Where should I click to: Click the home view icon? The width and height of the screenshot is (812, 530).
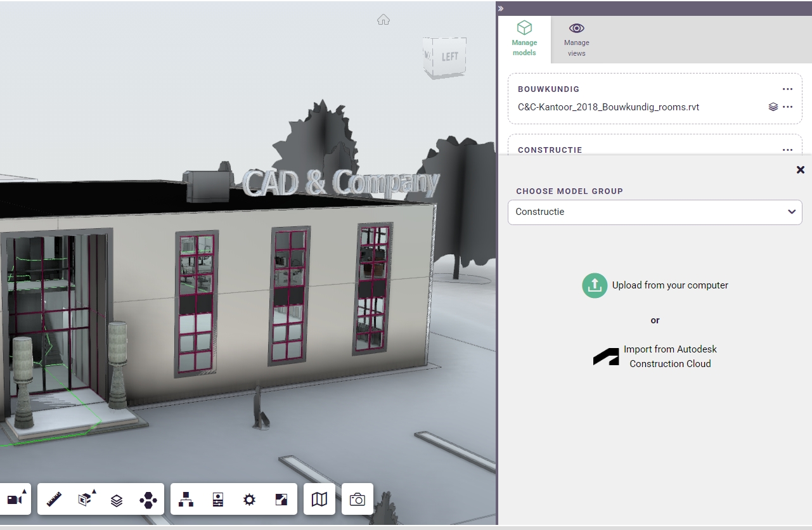(x=383, y=20)
